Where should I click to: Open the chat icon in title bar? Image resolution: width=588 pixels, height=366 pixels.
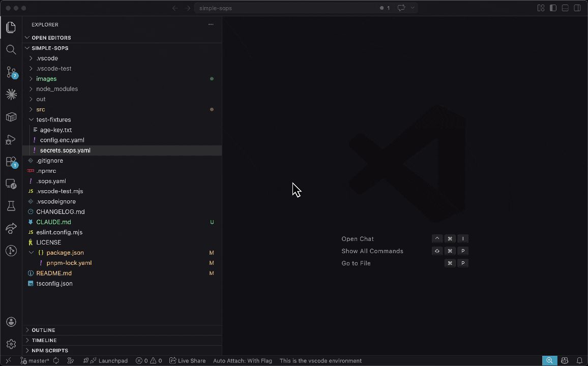(x=401, y=8)
